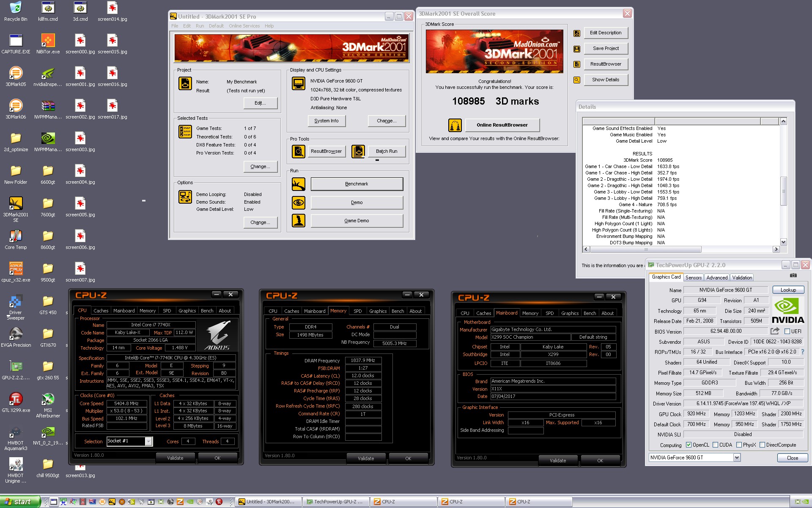The width and height of the screenshot is (812, 508).
Task: Switch to the Validation tab in GPU-Z
Action: click(x=742, y=278)
